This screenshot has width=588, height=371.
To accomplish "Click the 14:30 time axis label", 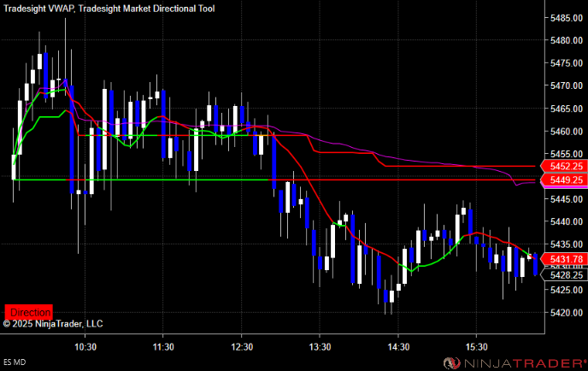I will coord(398,347).
